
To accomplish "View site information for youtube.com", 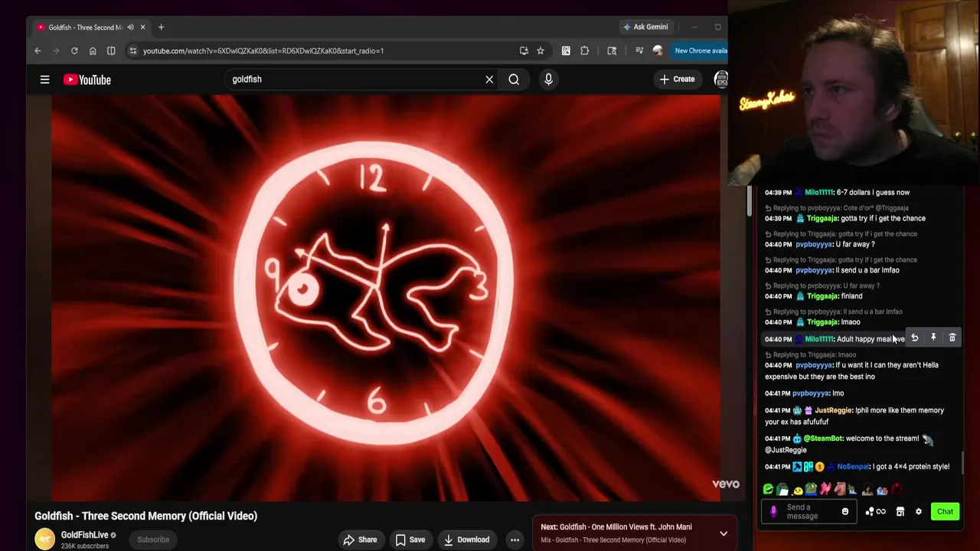I will [133, 51].
